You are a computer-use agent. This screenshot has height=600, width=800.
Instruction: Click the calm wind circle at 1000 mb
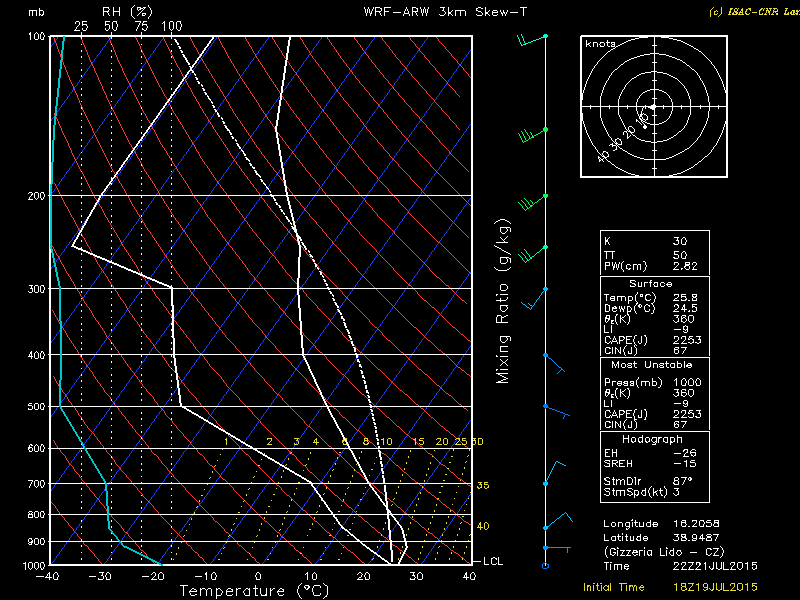[x=545, y=565]
